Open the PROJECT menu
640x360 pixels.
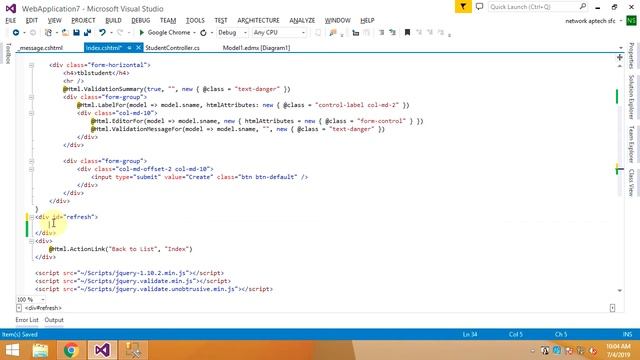click(x=83, y=20)
